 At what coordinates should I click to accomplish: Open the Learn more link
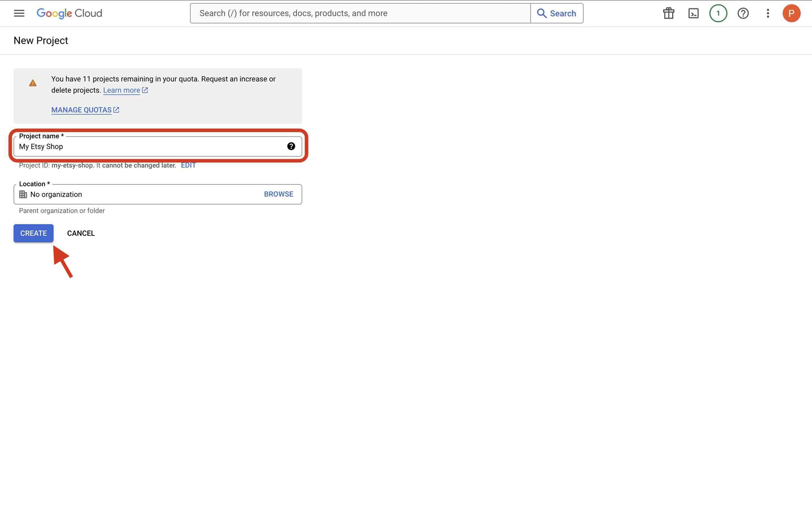(122, 90)
